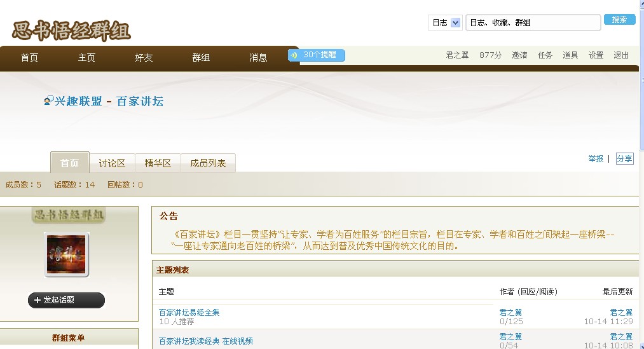Click the 分享 share button
This screenshot has height=349, width=644.
624,158
